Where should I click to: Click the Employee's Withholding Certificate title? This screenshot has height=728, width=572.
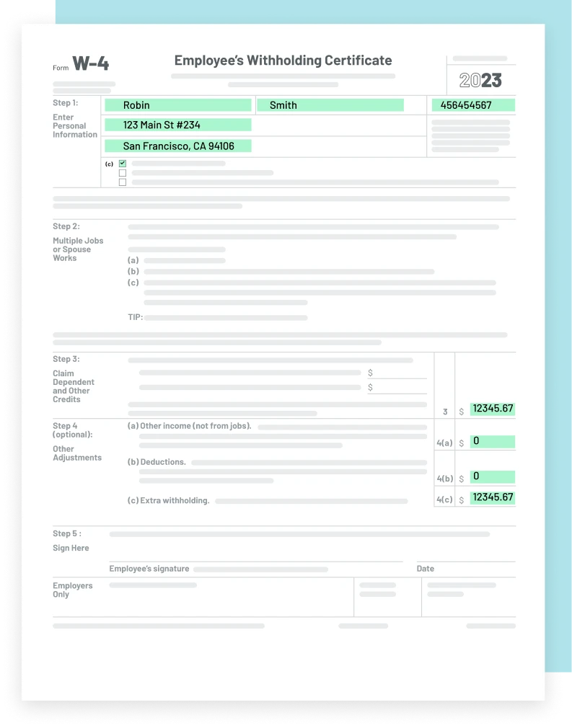click(283, 61)
